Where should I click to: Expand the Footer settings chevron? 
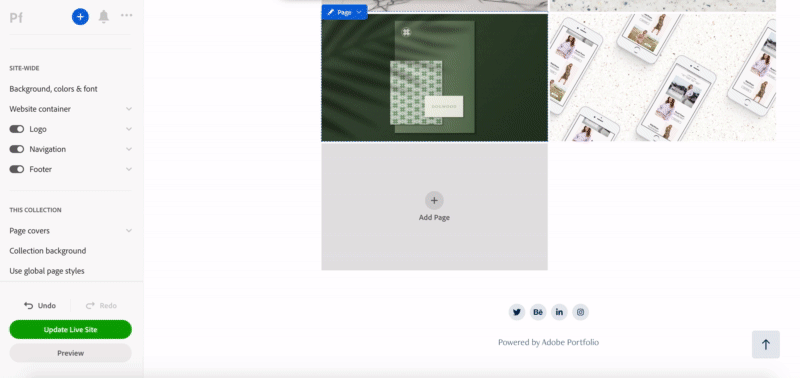click(x=129, y=169)
